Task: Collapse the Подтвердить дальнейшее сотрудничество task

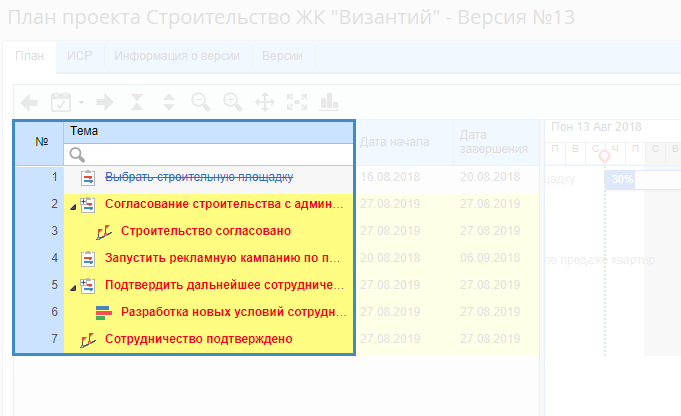Action: [x=72, y=285]
